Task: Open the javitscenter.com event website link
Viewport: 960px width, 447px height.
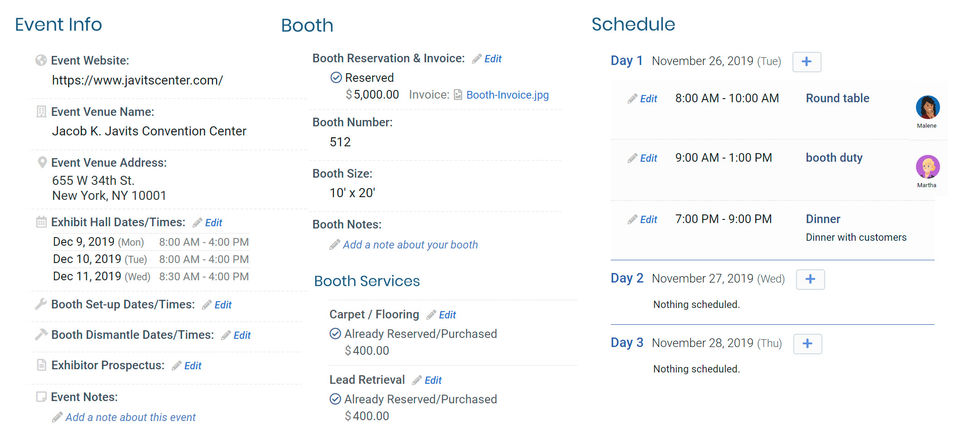Action: tap(137, 80)
